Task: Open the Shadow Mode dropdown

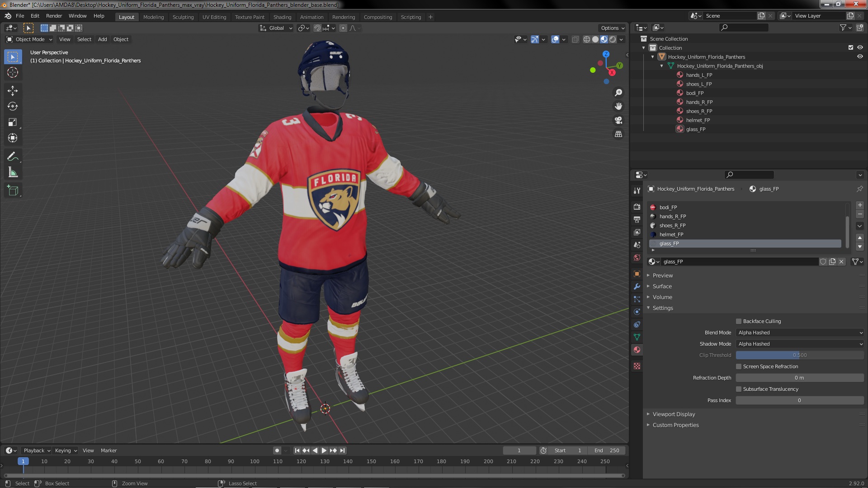Action: [x=800, y=344]
